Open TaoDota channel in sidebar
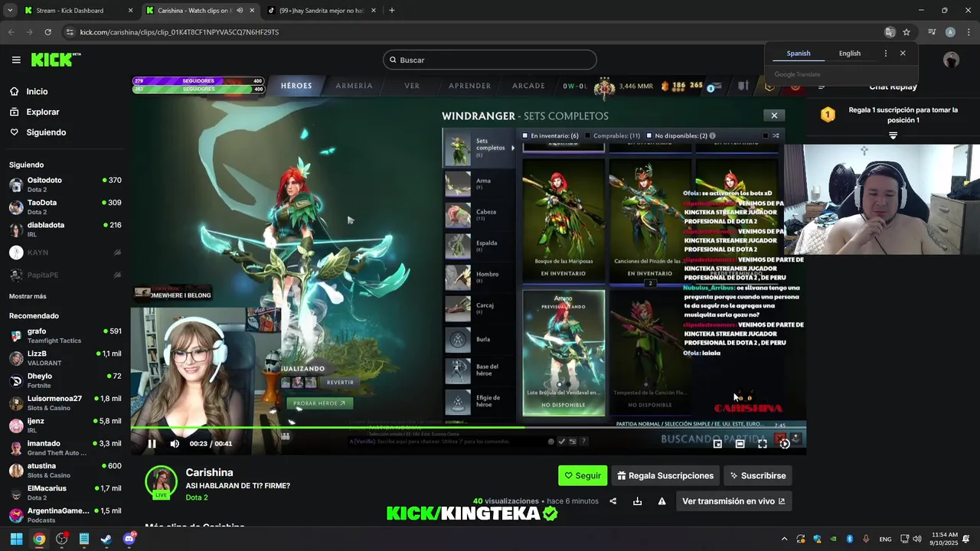Screen dimensions: 980x551 [65, 207]
